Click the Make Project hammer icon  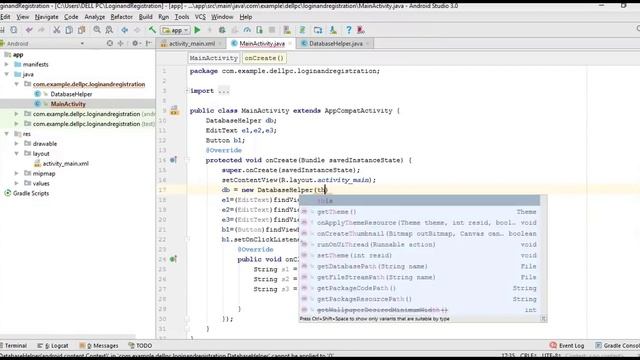[152, 30]
